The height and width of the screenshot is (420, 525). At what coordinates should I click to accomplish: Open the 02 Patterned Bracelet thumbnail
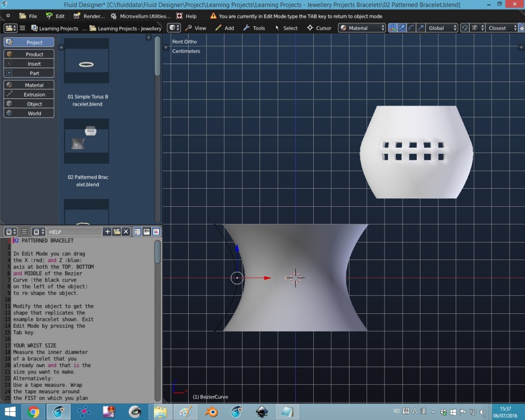[x=86, y=140]
